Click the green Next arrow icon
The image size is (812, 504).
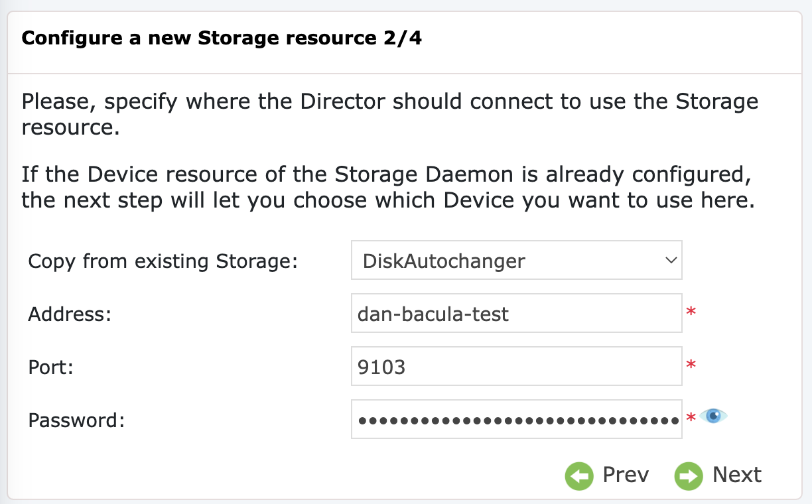tap(689, 475)
